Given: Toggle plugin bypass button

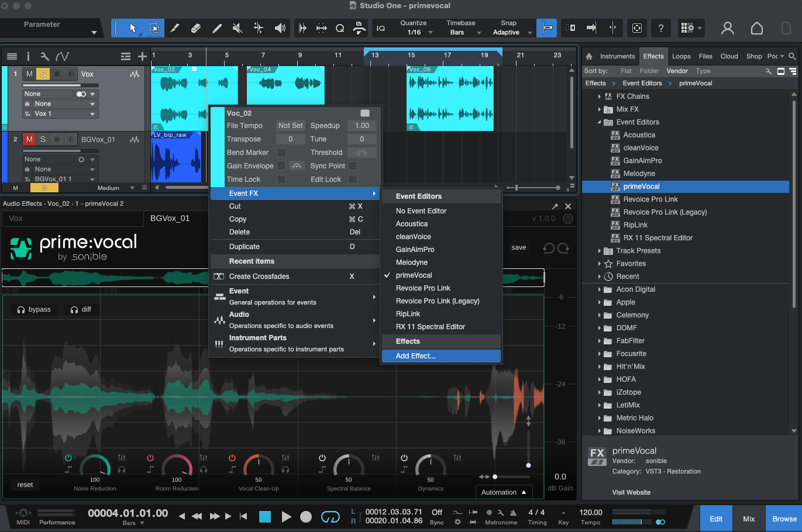Looking at the screenshot, I should 34,309.
